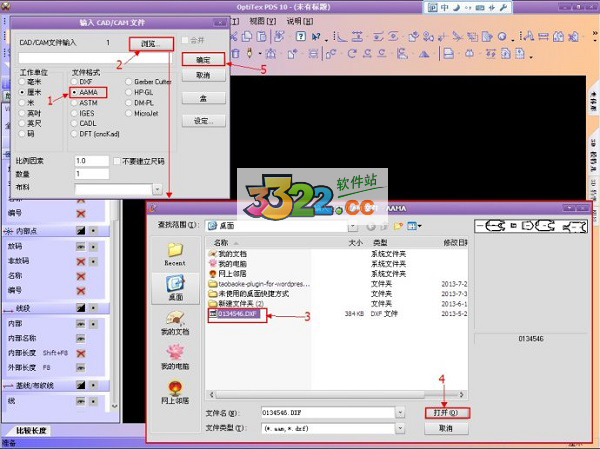This screenshot has height=449, width=600.
Task: Toggle eye visibility for 外部长度 row
Action: 80,367
